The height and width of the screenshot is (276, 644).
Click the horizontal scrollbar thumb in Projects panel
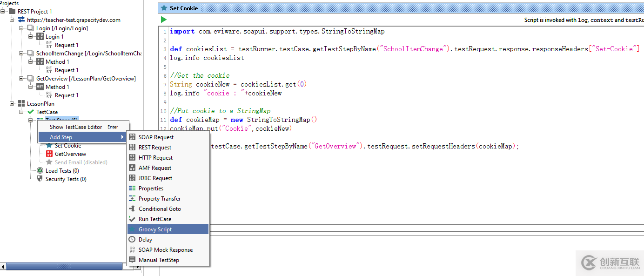[x=64, y=267]
